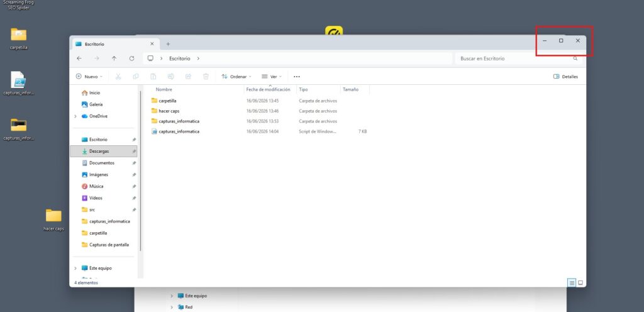The image size is (644, 312).
Task: Switch to large thumbnails view icon in status bar
Action: [580, 283]
